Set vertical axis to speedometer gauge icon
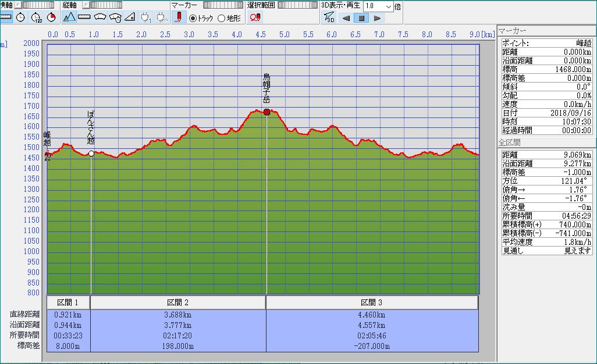The height and width of the screenshot is (364, 597). (99, 17)
